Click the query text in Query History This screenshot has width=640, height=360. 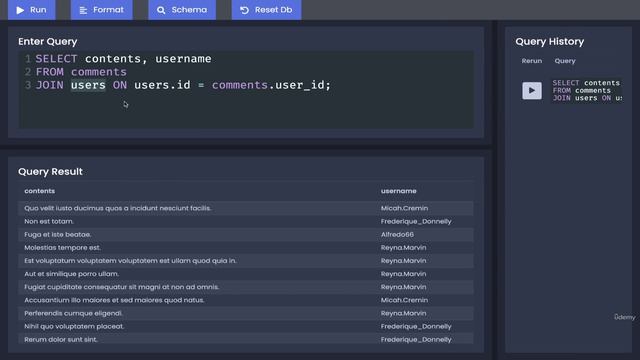[587, 91]
